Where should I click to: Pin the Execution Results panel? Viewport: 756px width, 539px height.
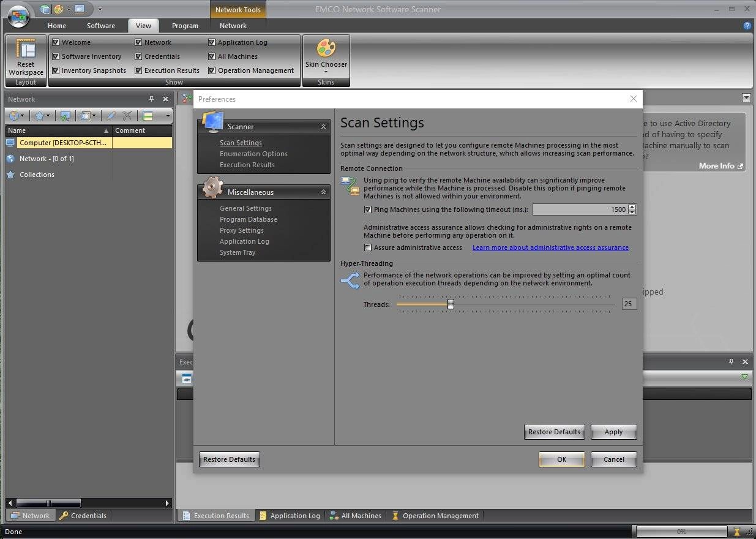(x=731, y=361)
